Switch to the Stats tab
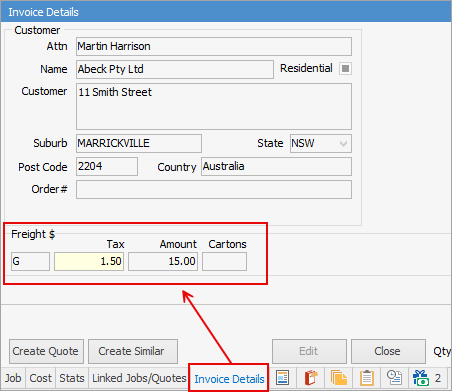The image size is (452, 392). click(72, 378)
